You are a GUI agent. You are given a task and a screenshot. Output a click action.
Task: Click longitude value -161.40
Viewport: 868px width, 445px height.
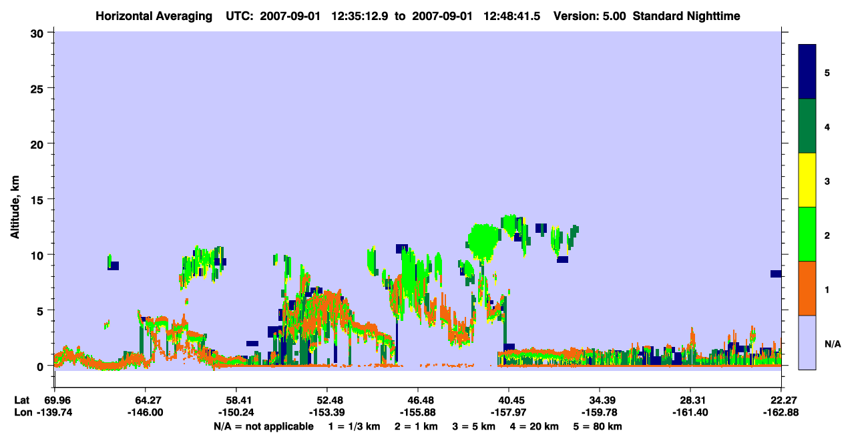click(690, 412)
